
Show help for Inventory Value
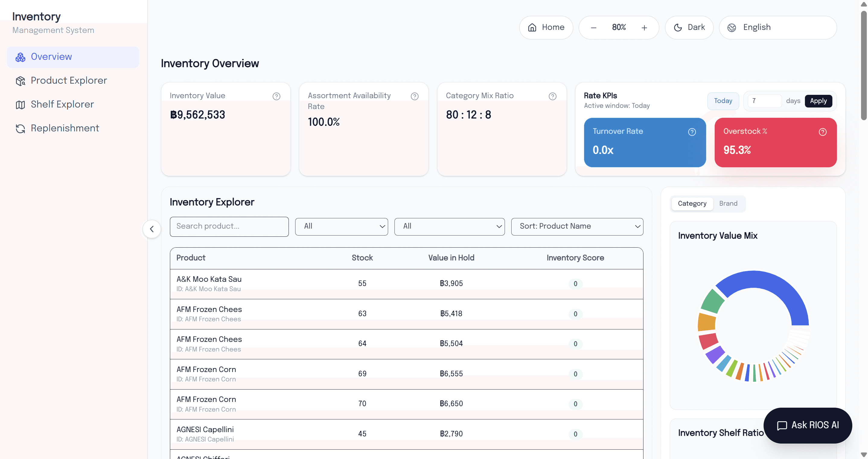[x=276, y=96]
